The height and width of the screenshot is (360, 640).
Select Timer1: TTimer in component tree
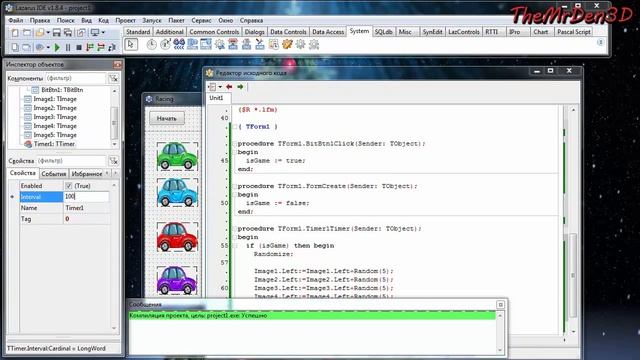point(54,144)
